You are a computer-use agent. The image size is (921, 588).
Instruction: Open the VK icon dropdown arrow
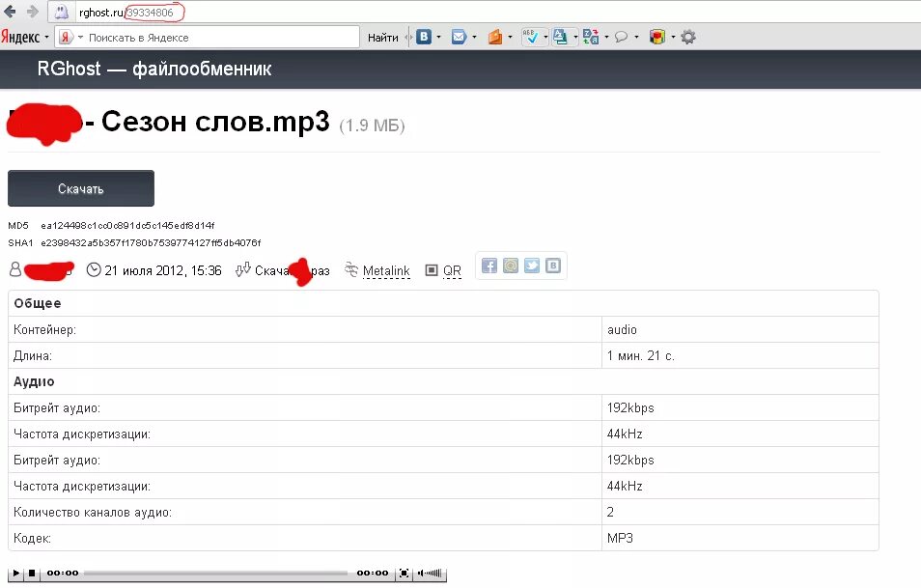[x=438, y=36]
